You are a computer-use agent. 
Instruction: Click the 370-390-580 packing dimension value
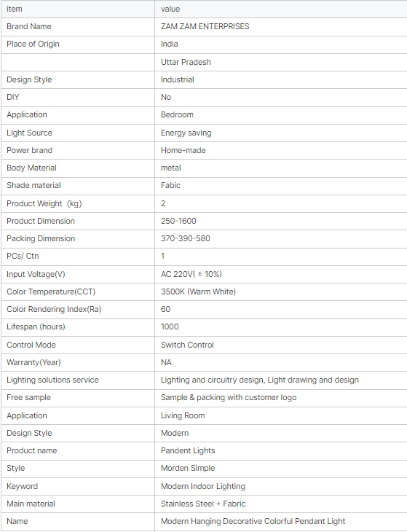[186, 238]
